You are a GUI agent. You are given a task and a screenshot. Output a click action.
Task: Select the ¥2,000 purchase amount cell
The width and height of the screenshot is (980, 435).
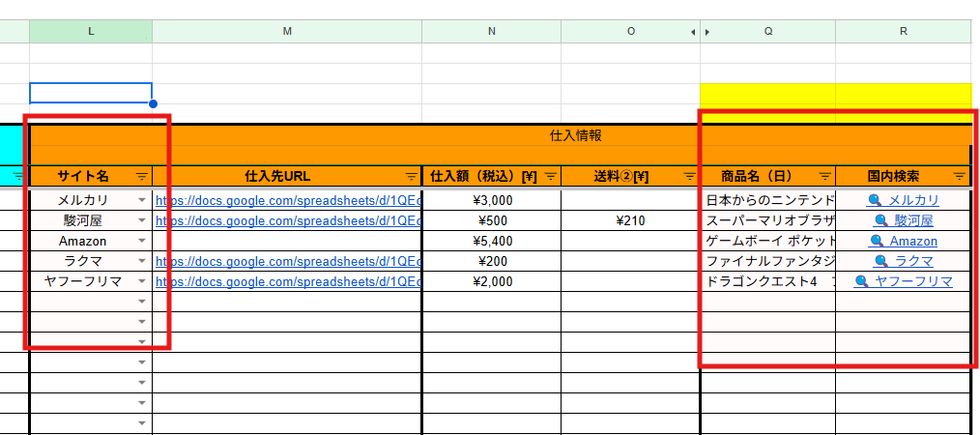tap(491, 281)
